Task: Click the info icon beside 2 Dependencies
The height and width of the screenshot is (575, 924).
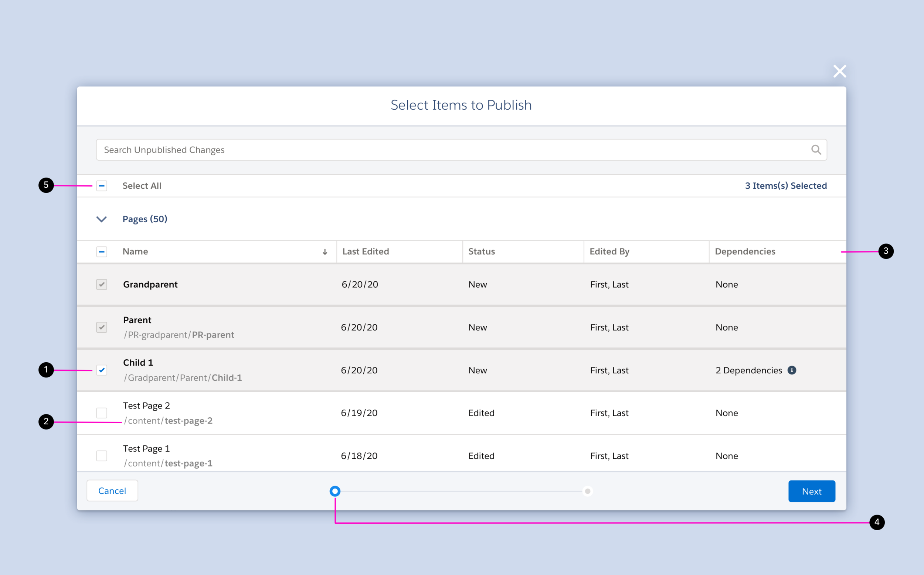Action: [792, 370]
